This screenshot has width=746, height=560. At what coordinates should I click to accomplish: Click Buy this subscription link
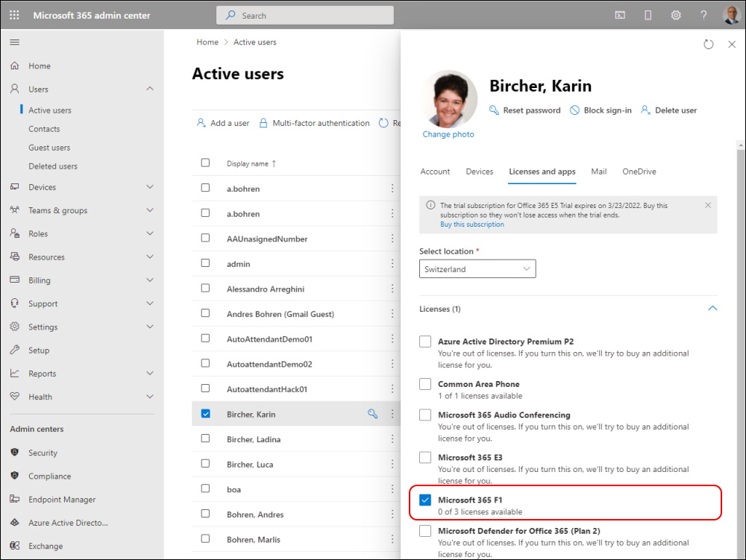(x=472, y=224)
